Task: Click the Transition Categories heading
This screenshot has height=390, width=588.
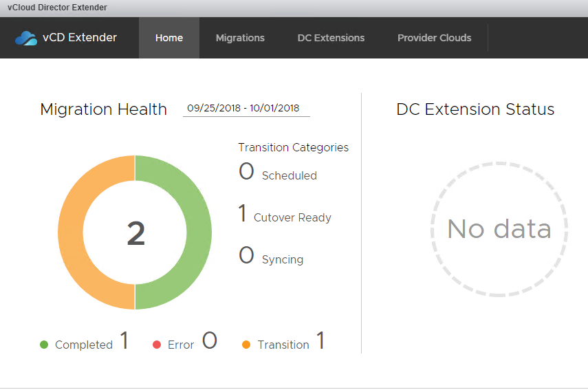Action: coord(293,148)
